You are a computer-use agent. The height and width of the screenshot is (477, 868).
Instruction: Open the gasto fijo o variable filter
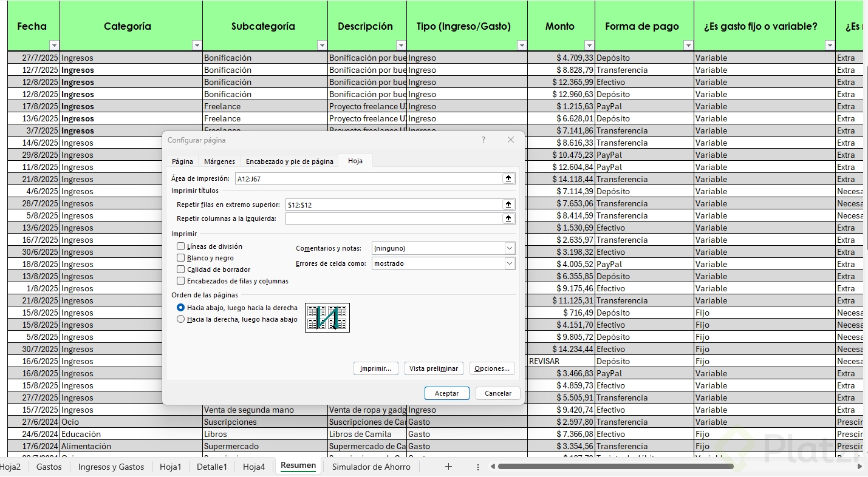[829, 46]
